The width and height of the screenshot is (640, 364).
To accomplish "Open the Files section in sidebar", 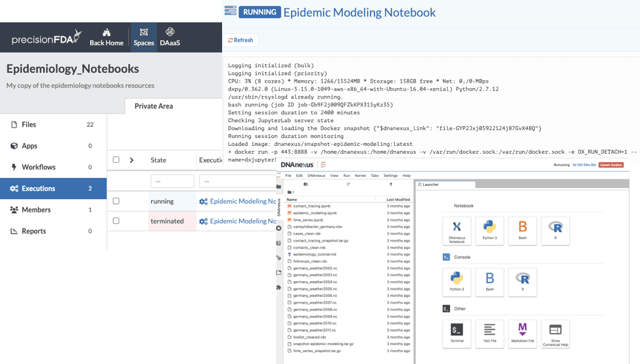I will [29, 124].
